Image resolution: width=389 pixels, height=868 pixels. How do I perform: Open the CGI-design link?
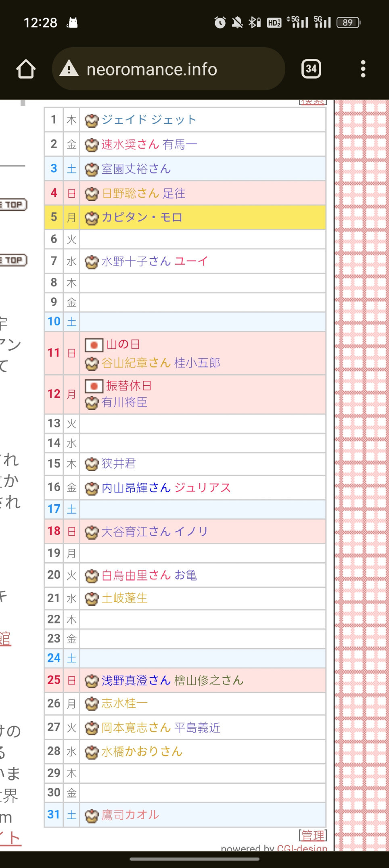click(302, 848)
